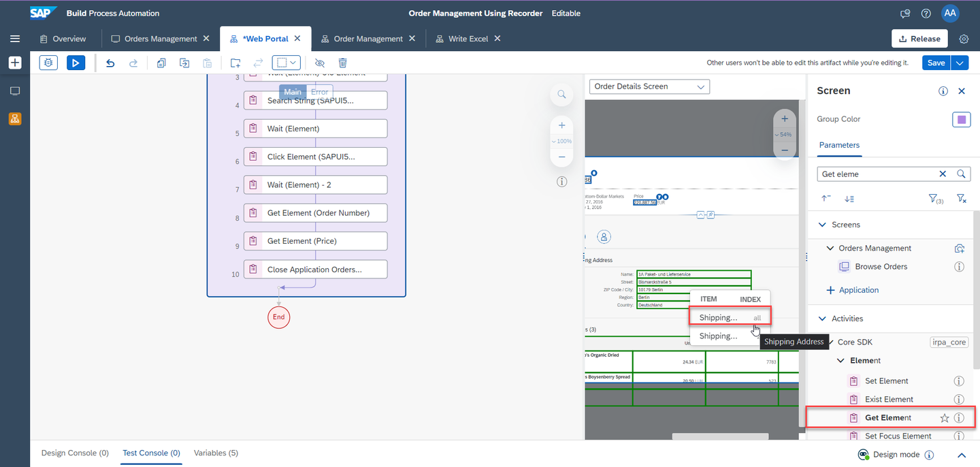This screenshot has height=467, width=980.
Task: Select the Set Element activity
Action: tap(886, 381)
